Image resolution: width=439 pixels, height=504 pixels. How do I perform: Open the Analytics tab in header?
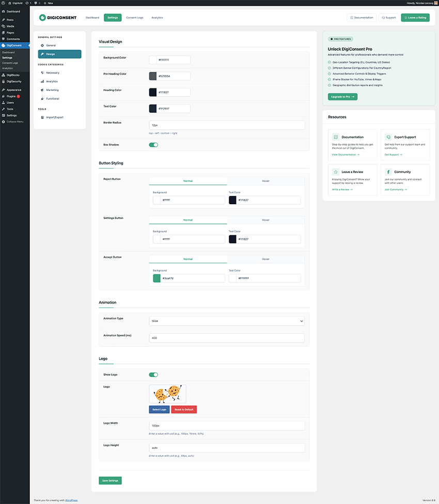click(x=157, y=18)
